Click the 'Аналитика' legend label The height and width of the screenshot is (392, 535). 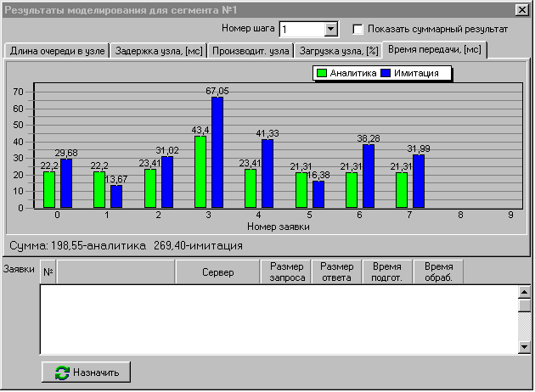click(352, 73)
